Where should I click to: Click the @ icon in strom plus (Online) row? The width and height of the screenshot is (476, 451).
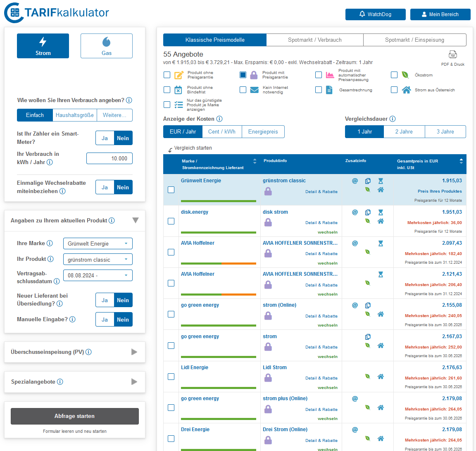coord(355,399)
